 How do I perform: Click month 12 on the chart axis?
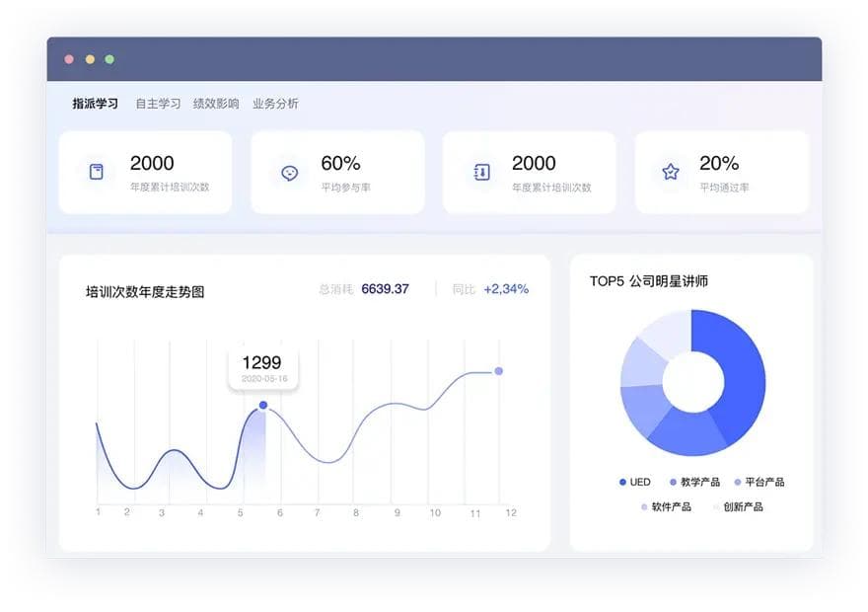pyautogui.click(x=511, y=513)
